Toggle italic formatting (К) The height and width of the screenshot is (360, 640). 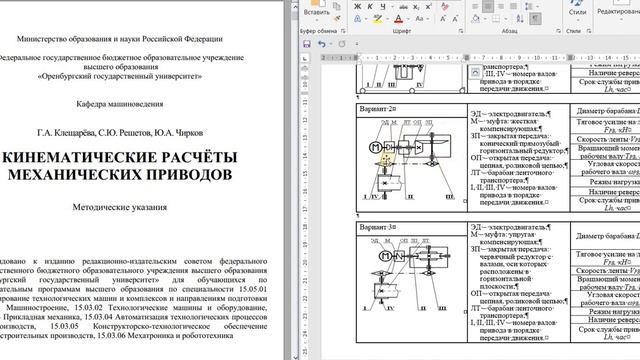click(x=370, y=7)
